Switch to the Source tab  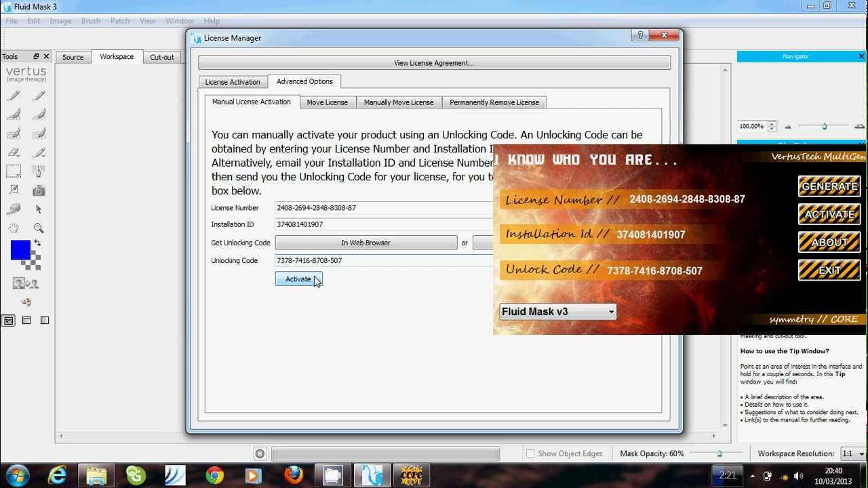pos(73,57)
